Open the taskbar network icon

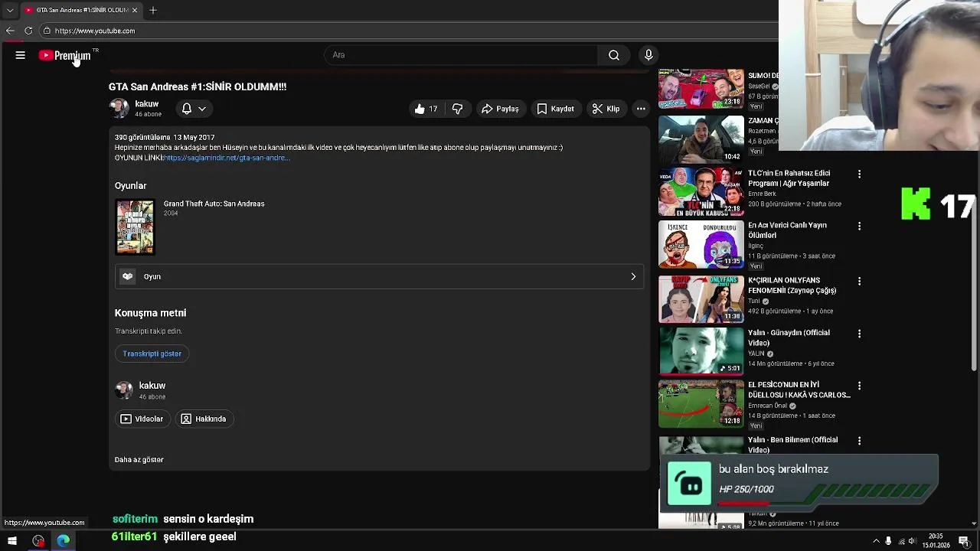901,542
